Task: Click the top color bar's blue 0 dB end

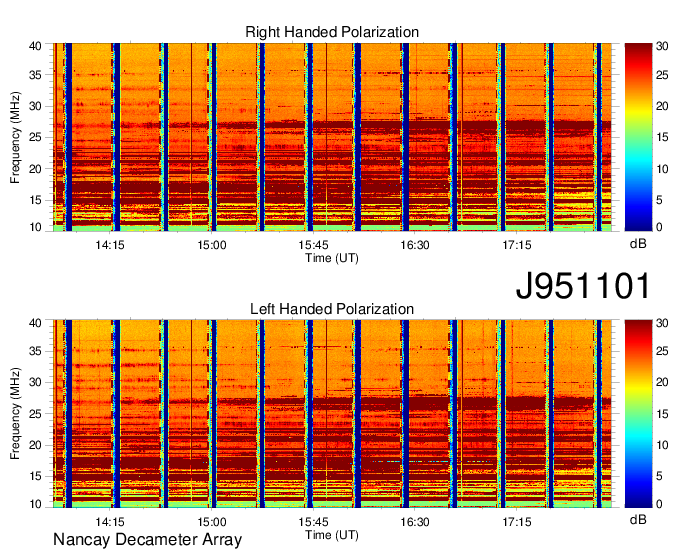Action: point(638,225)
